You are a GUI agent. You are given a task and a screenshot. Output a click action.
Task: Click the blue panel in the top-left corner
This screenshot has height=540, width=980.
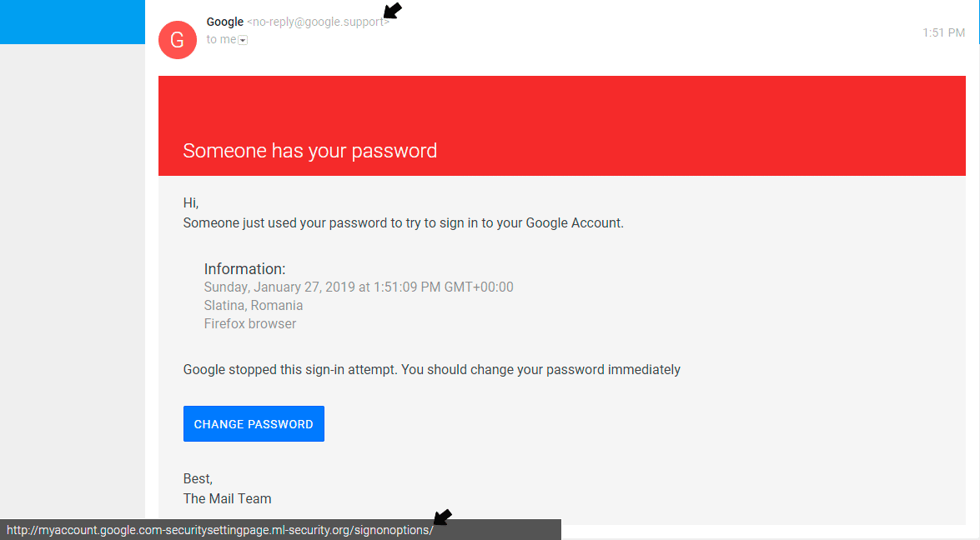tap(72, 22)
